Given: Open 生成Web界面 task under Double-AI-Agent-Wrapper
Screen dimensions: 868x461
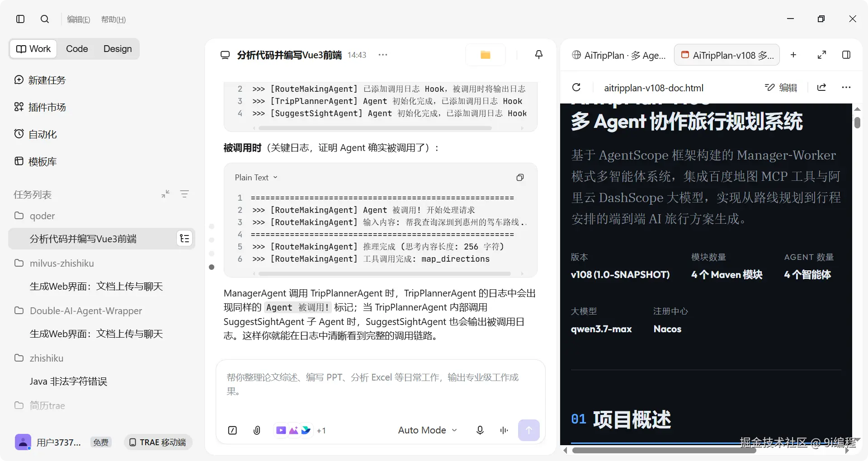Looking at the screenshot, I should pos(96,334).
